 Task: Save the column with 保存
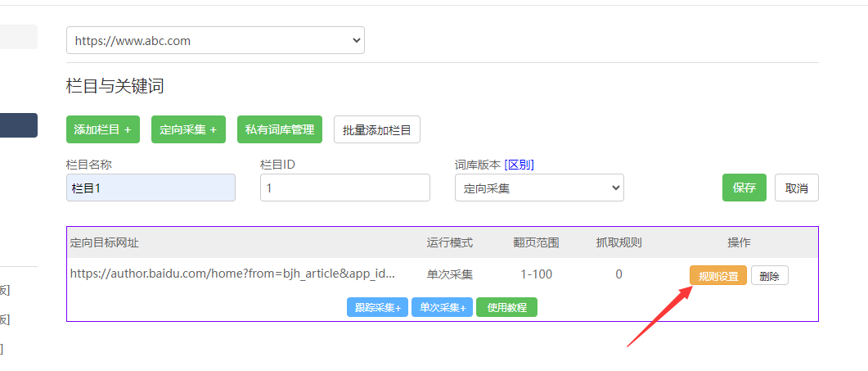click(744, 188)
